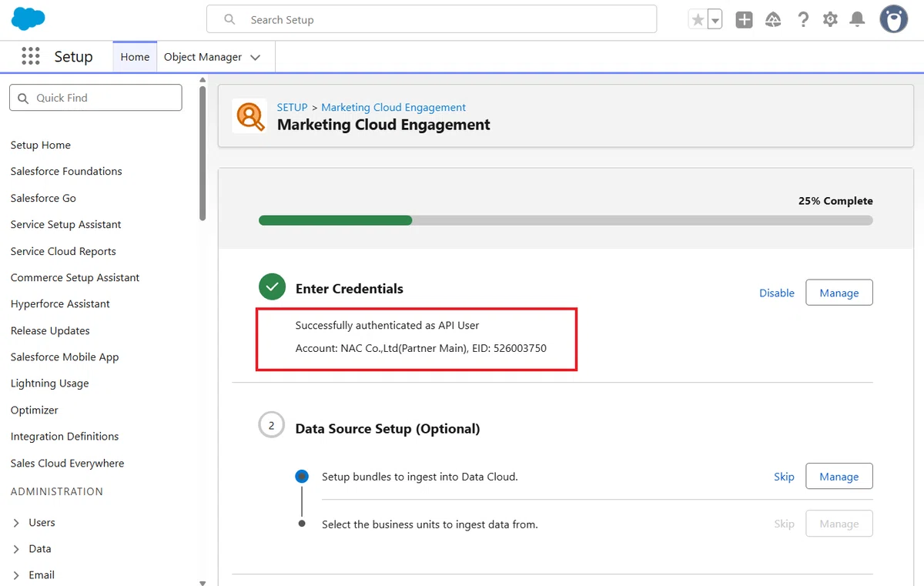Click Manage for Enter Credentials
The height and width of the screenshot is (586, 924).
pyautogui.click(x=839, y=293)
